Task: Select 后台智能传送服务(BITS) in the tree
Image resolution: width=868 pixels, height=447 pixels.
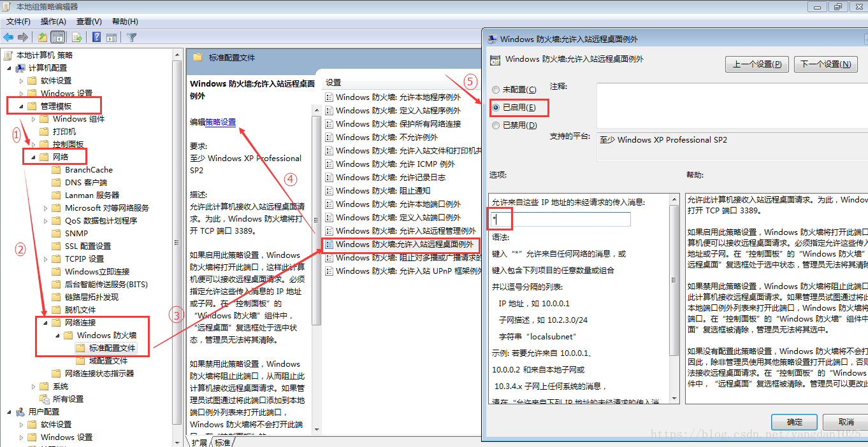Action: (106, 285)
